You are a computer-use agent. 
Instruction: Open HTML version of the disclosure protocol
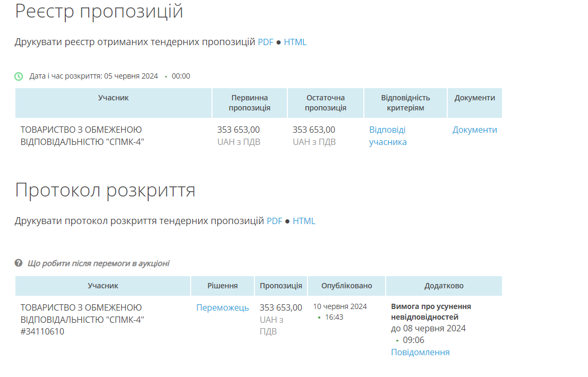point(304,221)
